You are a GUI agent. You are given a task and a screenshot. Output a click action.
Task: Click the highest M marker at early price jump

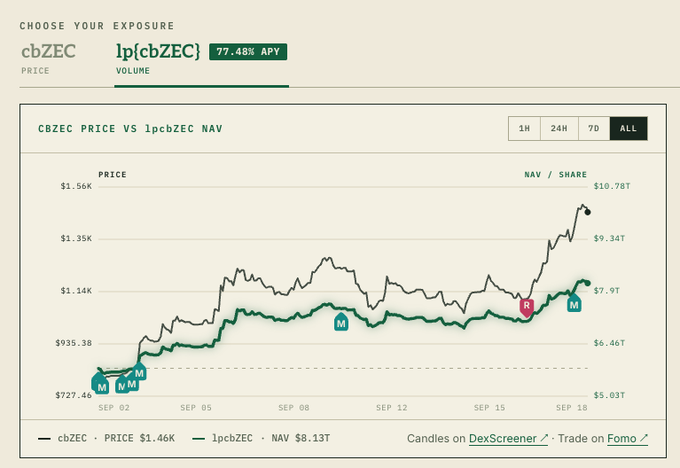tap(139, 372)
